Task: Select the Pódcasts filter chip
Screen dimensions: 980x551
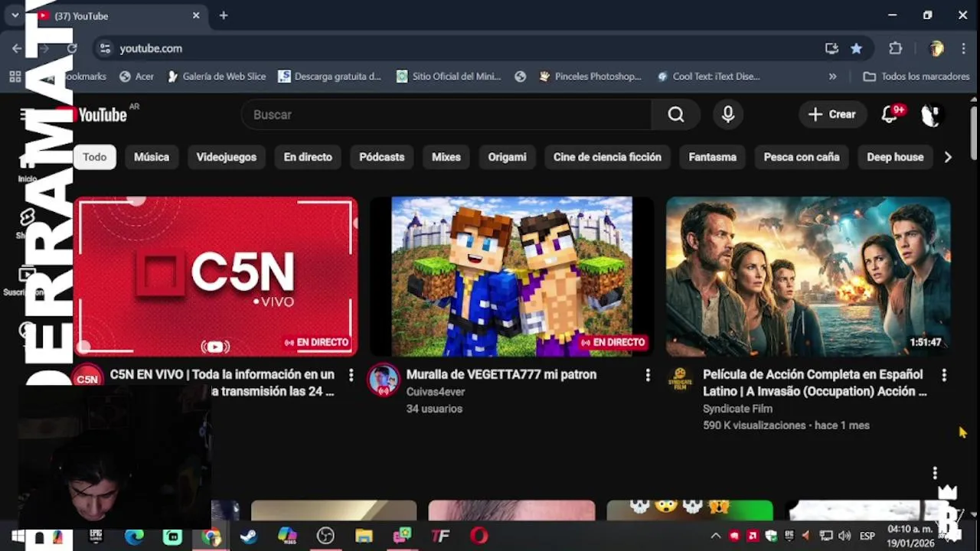Action: (381, 157)
